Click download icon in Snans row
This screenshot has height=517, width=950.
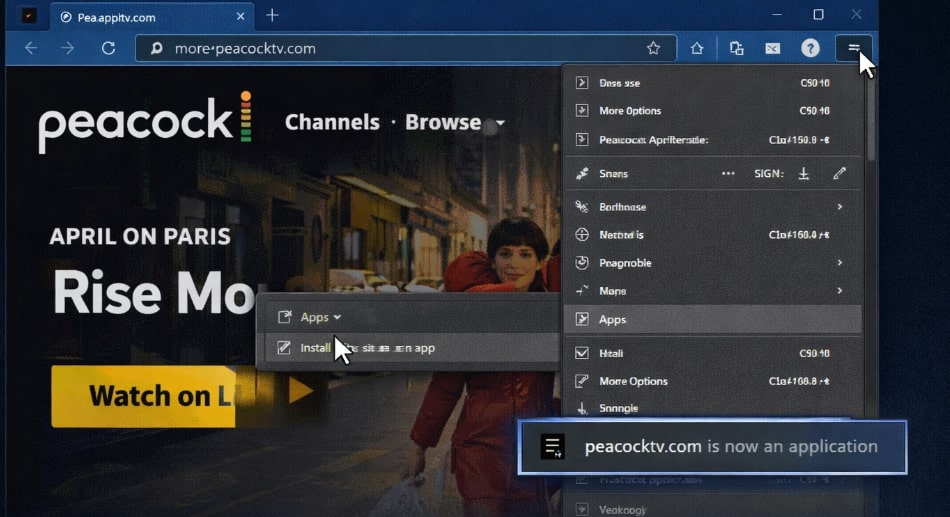point(804,174)
